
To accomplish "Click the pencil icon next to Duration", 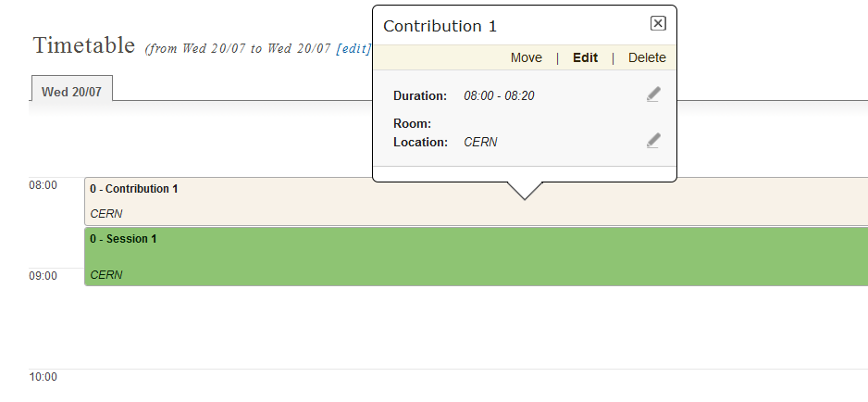I will point(653,94).
